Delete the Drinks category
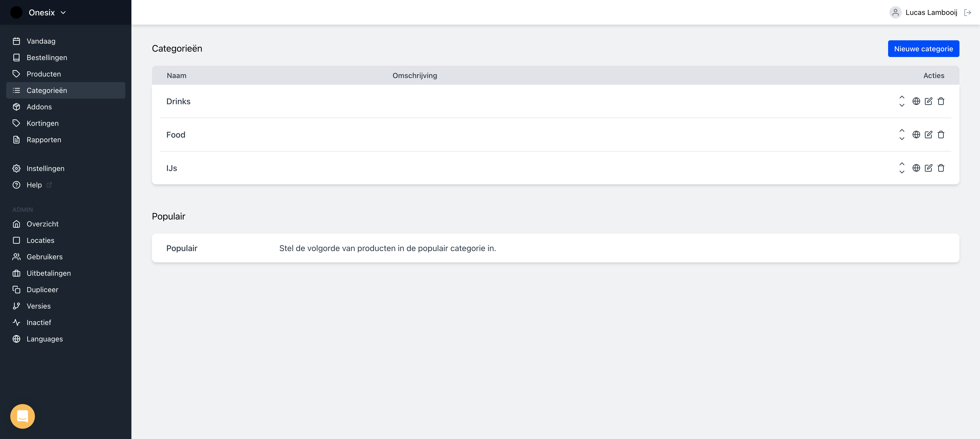 tap(941, 101)
